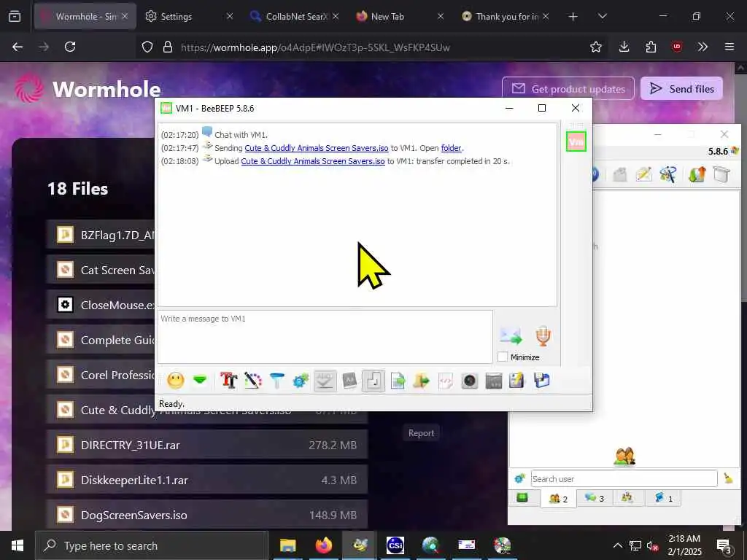Viewport: 747px width, 560px height.
Task: Click the code snippet icon
Action: pyautogui.click(x=446, y=381)
